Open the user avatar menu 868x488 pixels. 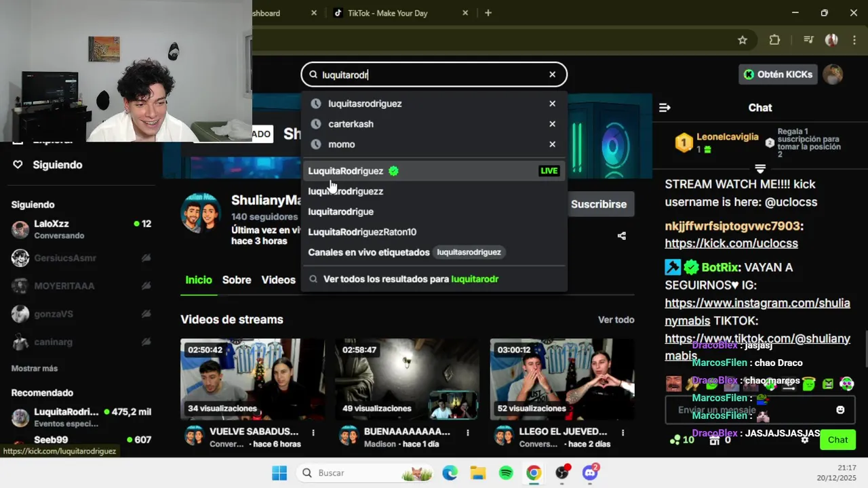pos(833,75)
